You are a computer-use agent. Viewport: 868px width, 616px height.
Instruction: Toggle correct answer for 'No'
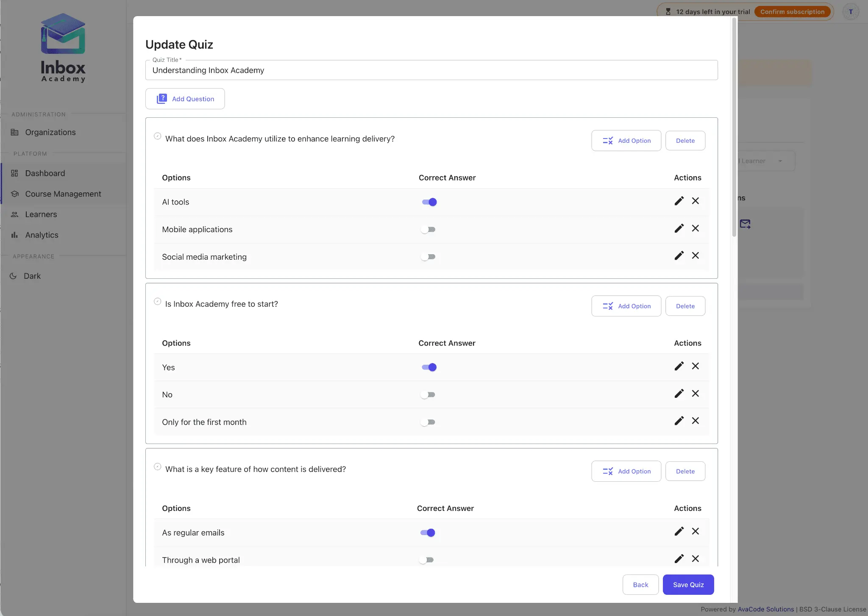click(428, 395)
